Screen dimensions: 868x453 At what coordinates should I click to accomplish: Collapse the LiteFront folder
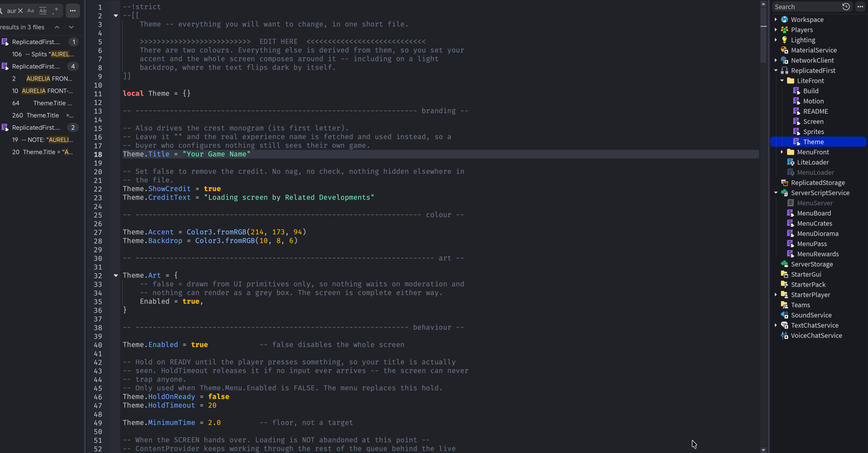[782, 81]
